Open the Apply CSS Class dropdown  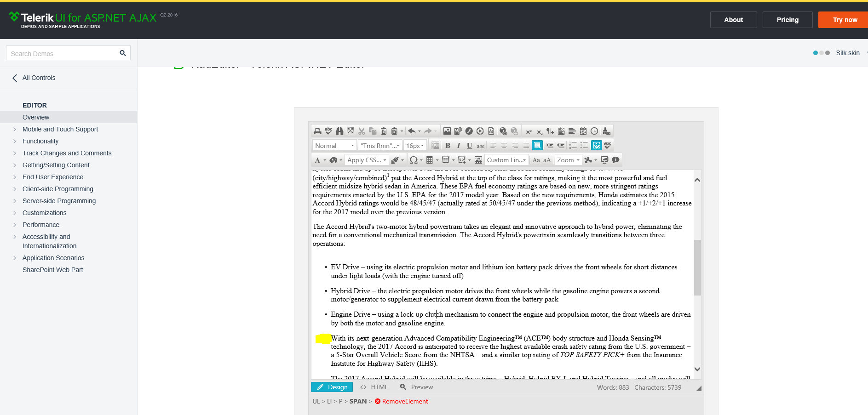367,160
